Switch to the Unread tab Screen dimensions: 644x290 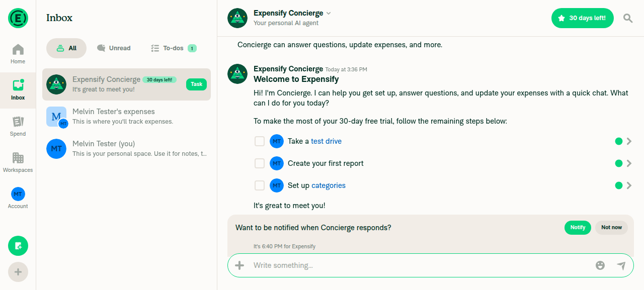point(114,48)
